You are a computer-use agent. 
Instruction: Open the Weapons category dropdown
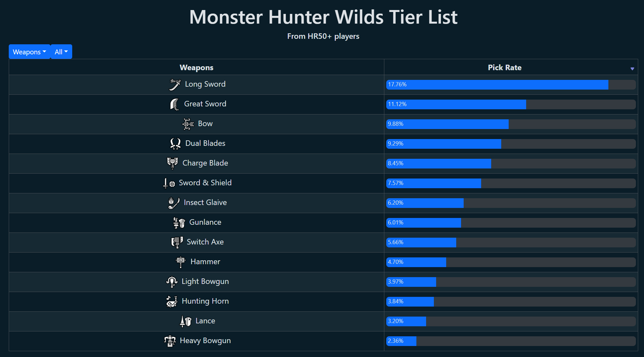(x=29, y=52)
